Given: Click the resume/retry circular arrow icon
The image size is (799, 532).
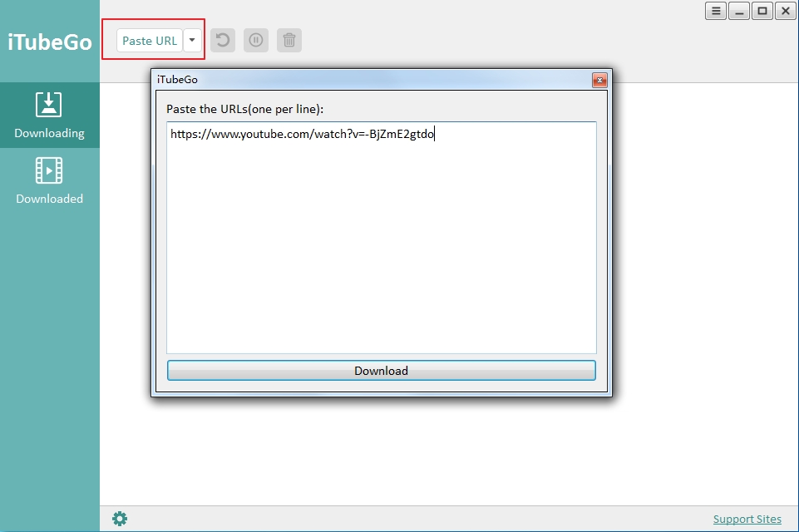Looking at the screenshot, I should 223,40.
